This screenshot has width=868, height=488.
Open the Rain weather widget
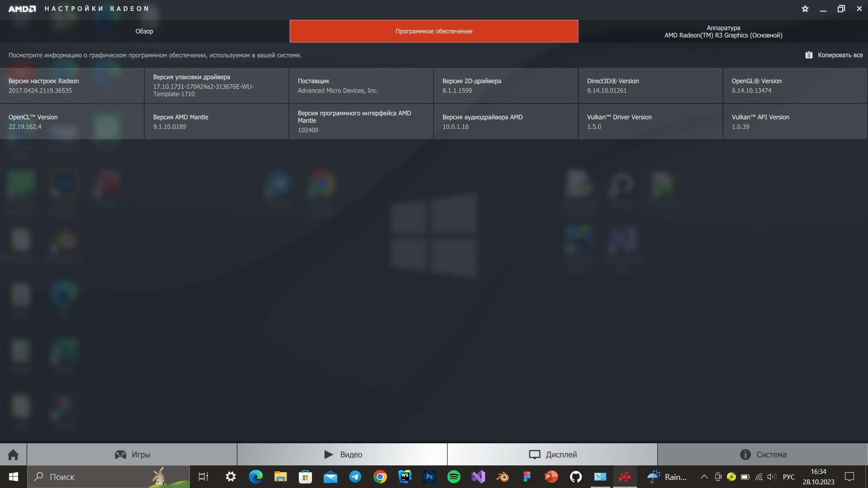click(x=667, y=477)
